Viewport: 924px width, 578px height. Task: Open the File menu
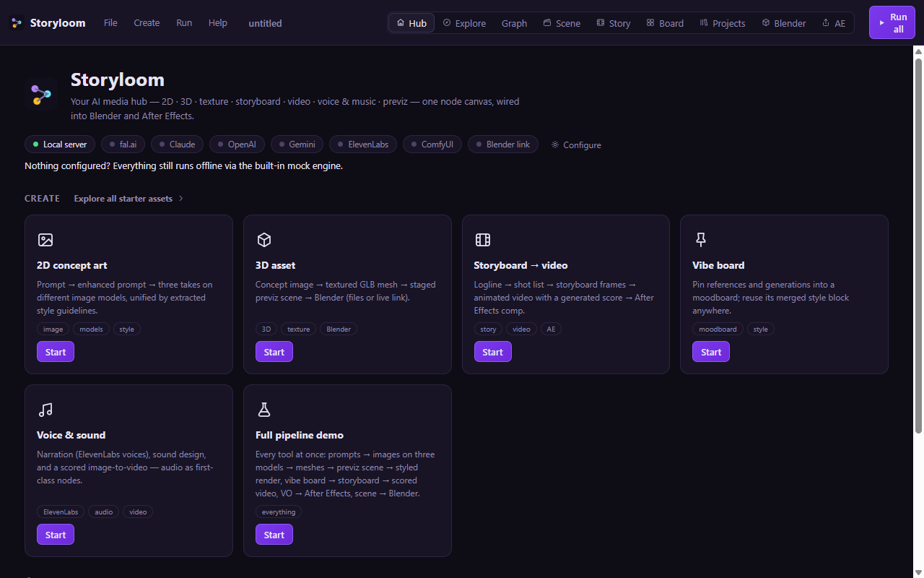(x=110, y=23)
